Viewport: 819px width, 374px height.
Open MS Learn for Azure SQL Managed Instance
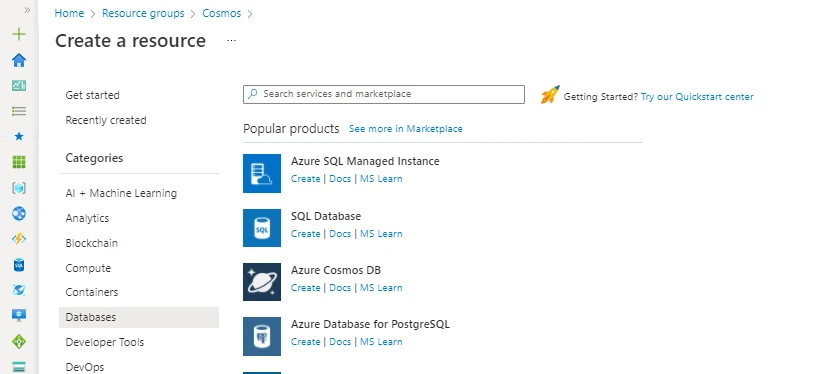[381, 179]
